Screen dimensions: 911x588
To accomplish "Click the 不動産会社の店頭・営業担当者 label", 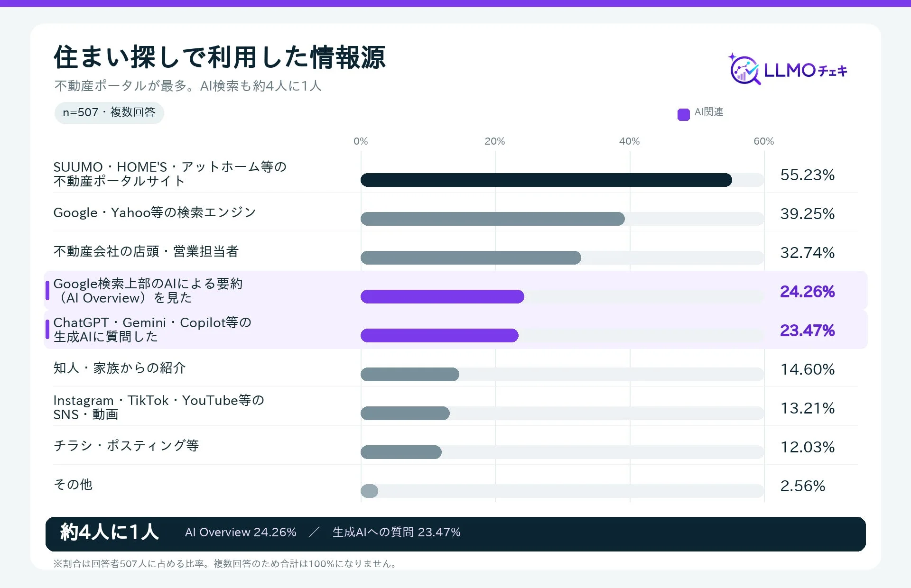I will (x=146, y=251).
